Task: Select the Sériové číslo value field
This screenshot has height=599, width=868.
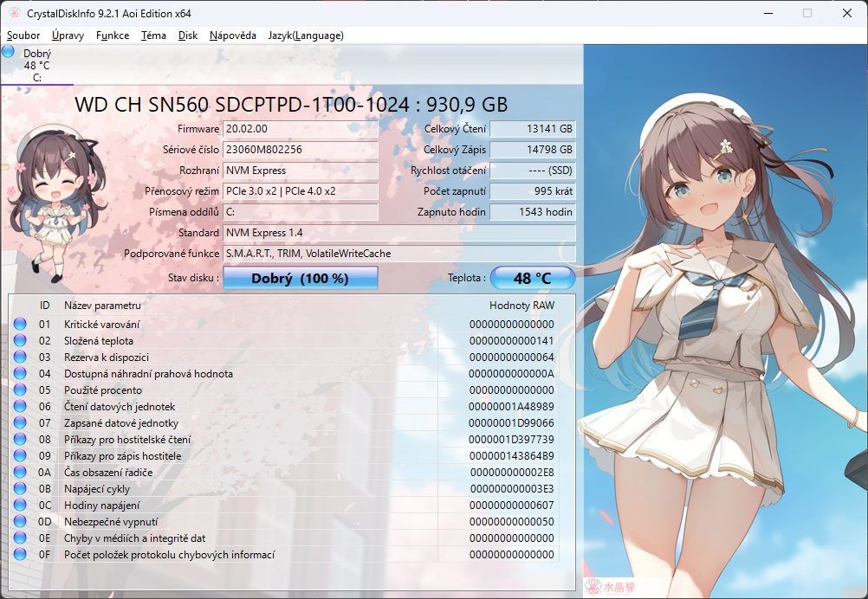Action: 300,150
